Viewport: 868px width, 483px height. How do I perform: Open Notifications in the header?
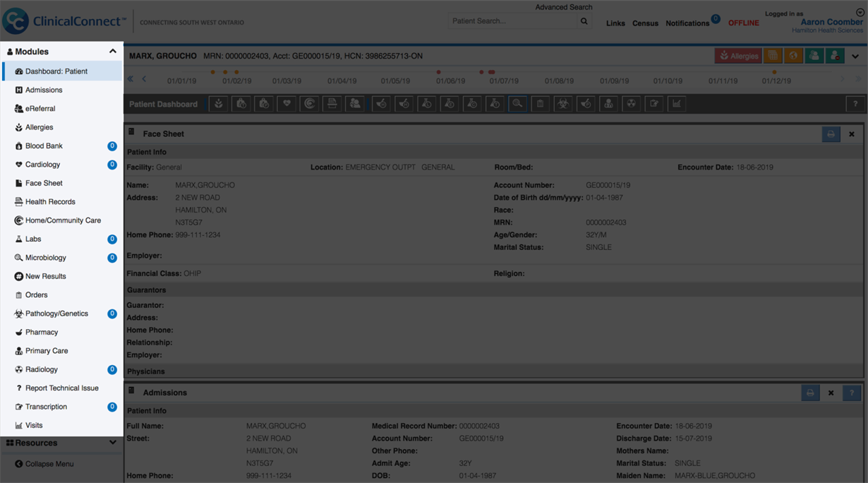point(687,23)
